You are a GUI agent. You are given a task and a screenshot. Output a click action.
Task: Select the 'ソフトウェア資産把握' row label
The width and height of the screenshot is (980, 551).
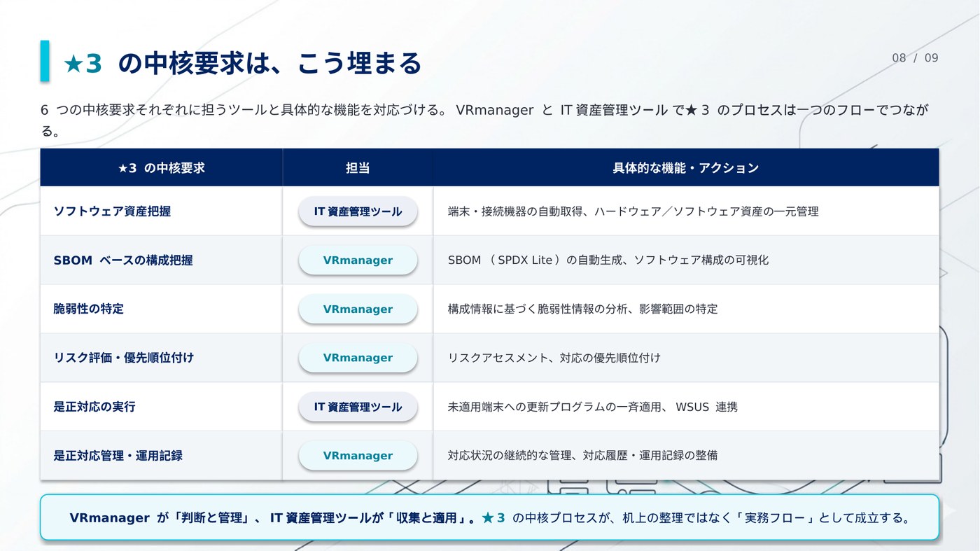click(x=112, y=211)
